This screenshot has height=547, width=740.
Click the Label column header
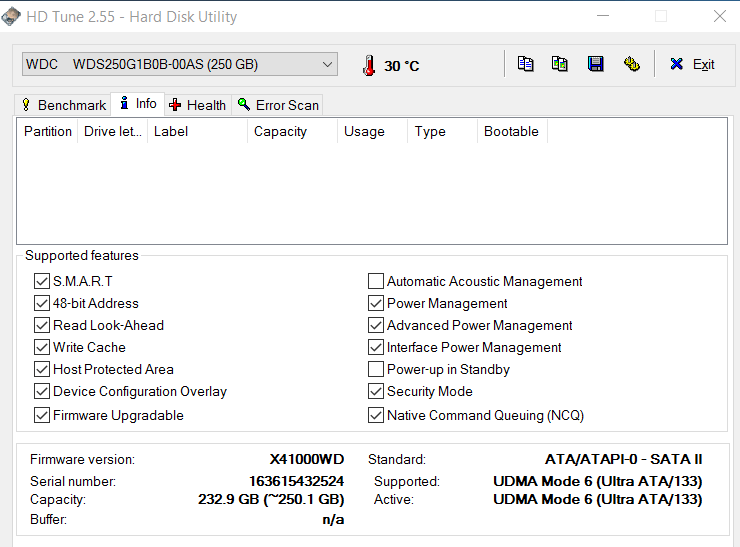tap(198, 131)
